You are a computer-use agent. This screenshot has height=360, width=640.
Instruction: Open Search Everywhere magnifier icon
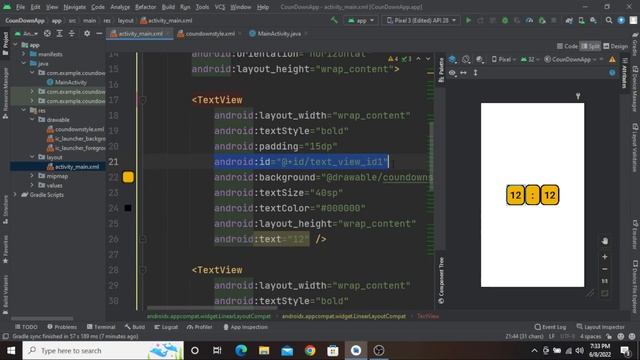[x=609, y=20]
